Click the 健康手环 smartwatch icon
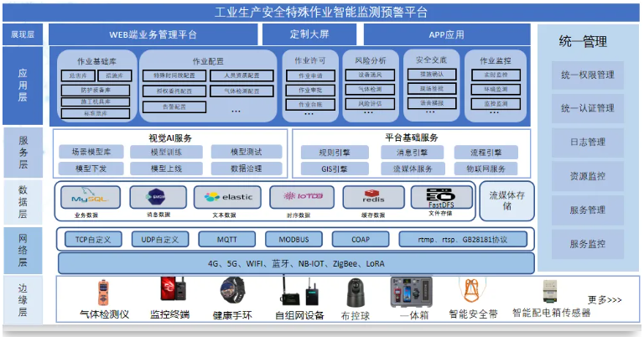Image resolution: width=644 pixels, height=337 pixels. [x=232, y=292]
